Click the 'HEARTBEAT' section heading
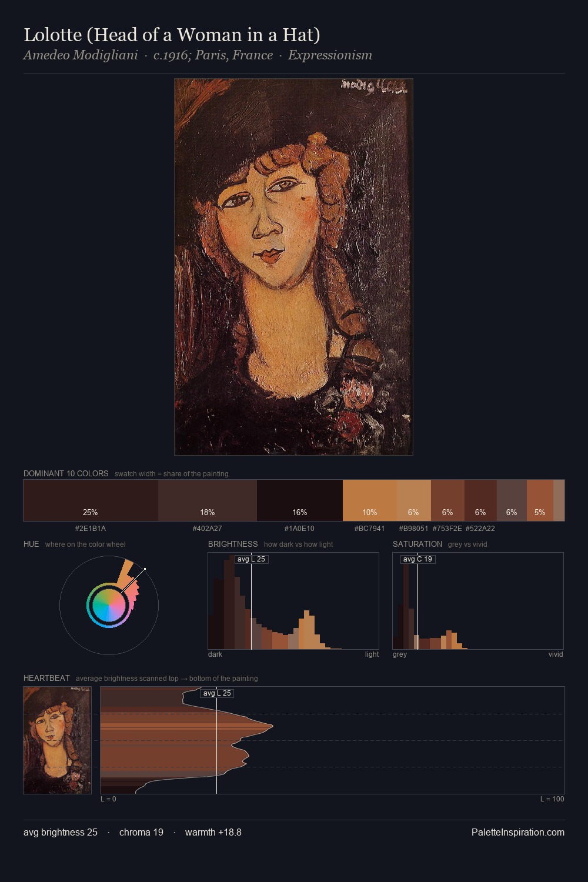Image resolution: width=588 pixels, height=882 pixels. [x=46, y=678]
